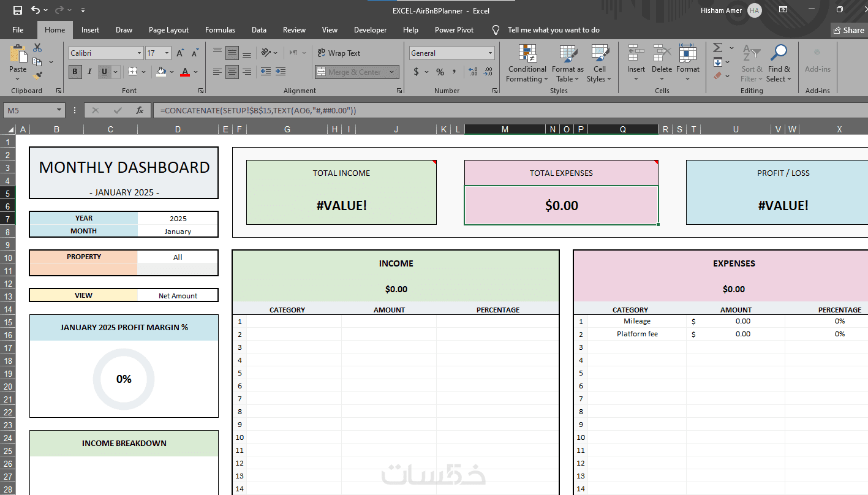868x495 pixels.
Task: Apply the yellow fill color bucket
Action: coord(161,72)
